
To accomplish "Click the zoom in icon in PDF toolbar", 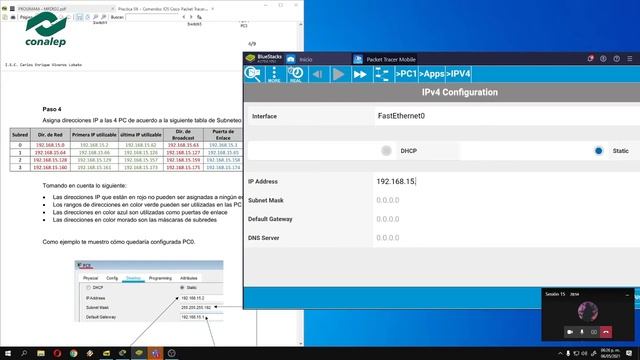I will 103,17.
